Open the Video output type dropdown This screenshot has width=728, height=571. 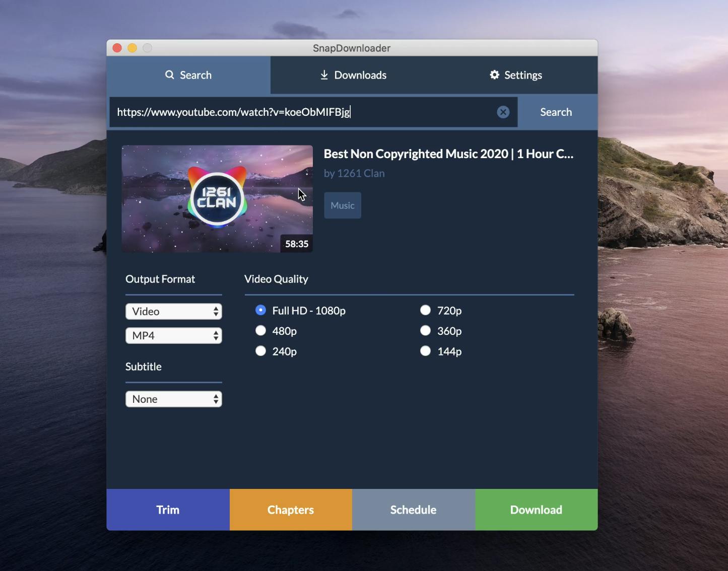coord(174,311)
